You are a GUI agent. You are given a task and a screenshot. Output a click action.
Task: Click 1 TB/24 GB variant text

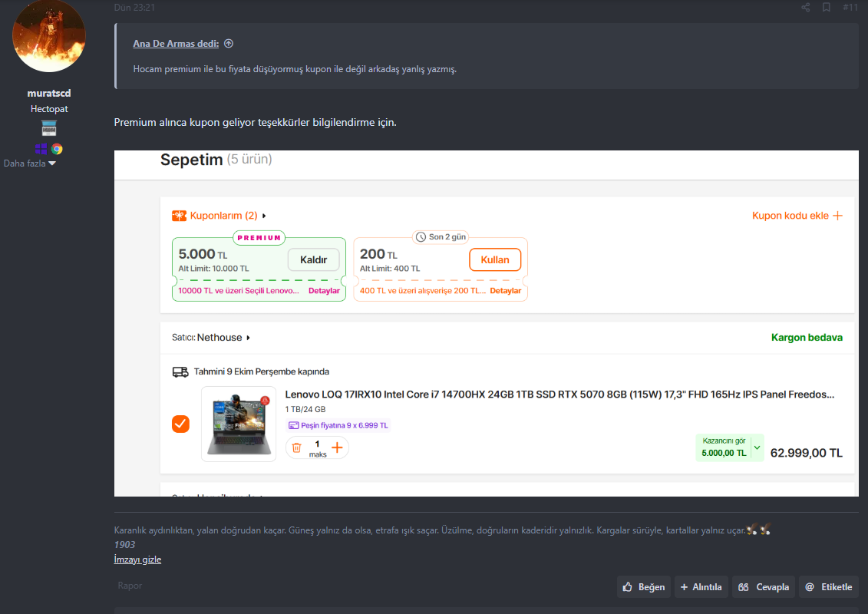(x=305, y=409)
